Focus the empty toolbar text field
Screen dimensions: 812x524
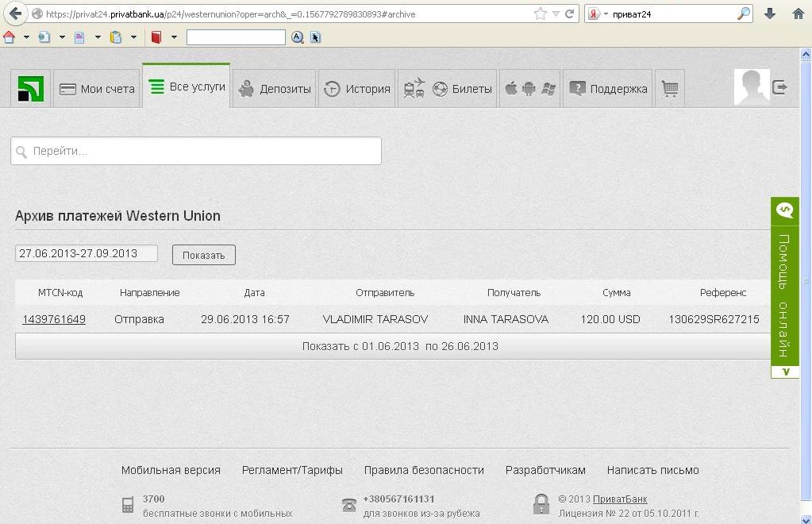click(236, 37)
